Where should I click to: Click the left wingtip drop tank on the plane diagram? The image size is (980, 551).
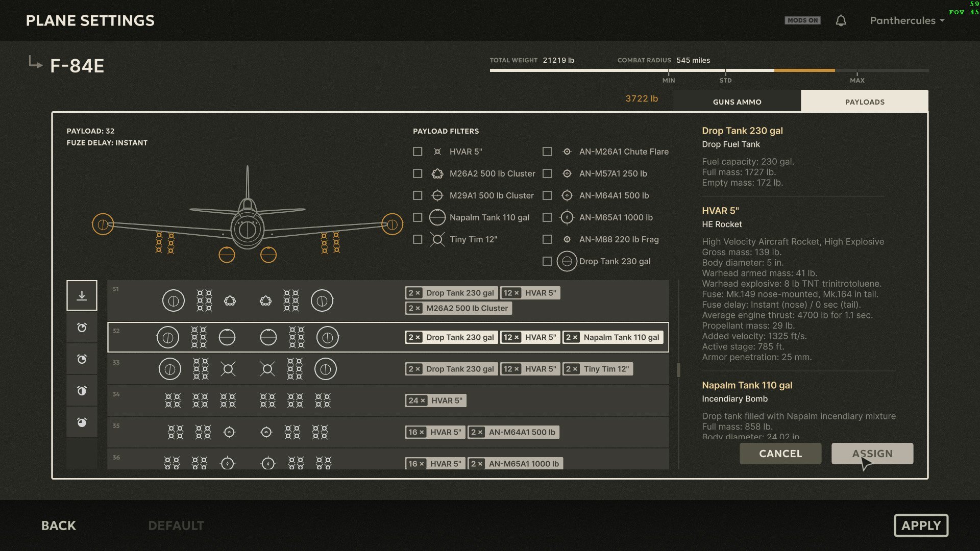pyautogui.click(x=103, y=224)
